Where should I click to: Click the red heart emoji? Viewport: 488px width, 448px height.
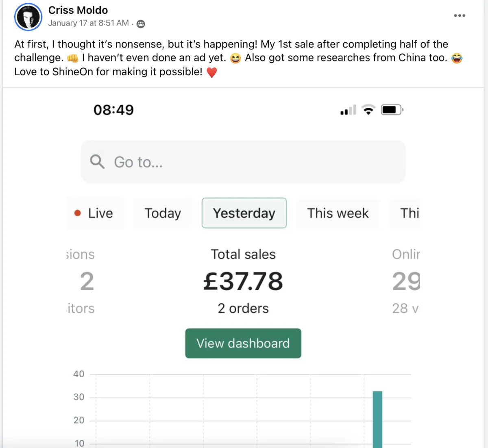pos(212,72)
